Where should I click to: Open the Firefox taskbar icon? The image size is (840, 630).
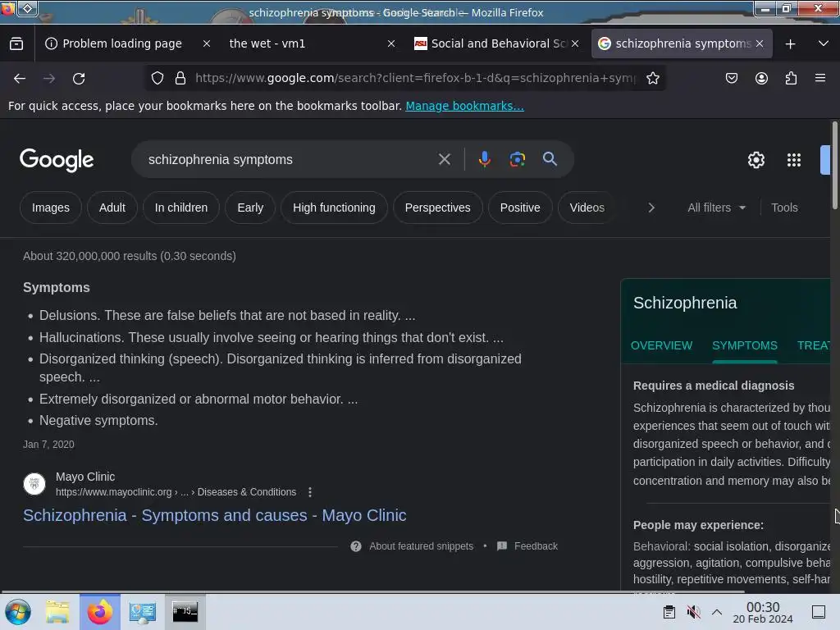pyautogui.click(x=100, y=612)
